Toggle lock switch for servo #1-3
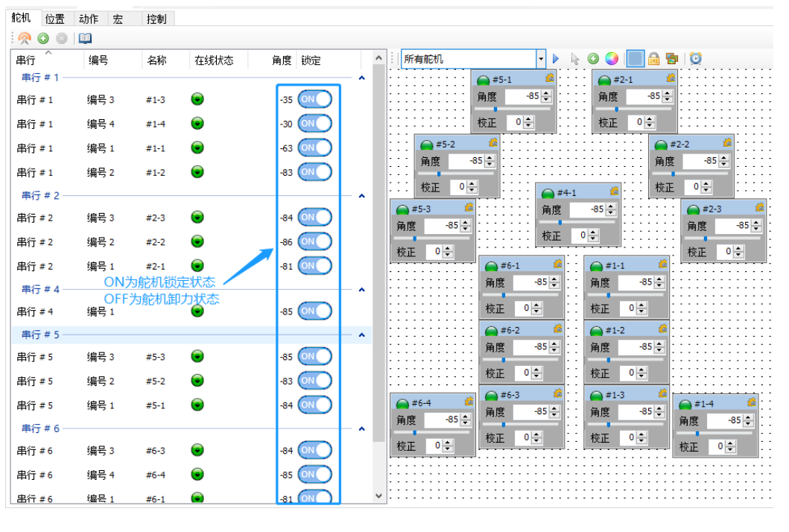 click(314, 100)
